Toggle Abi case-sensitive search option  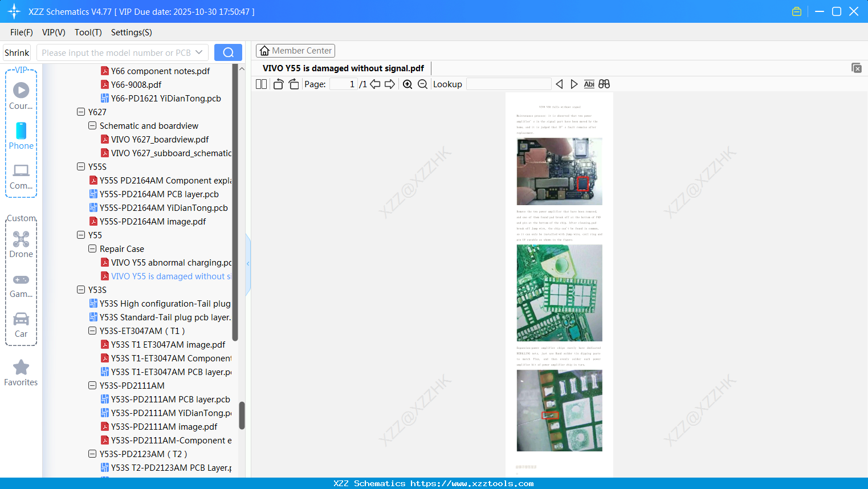pyautogui.click(x=589, y=84)
